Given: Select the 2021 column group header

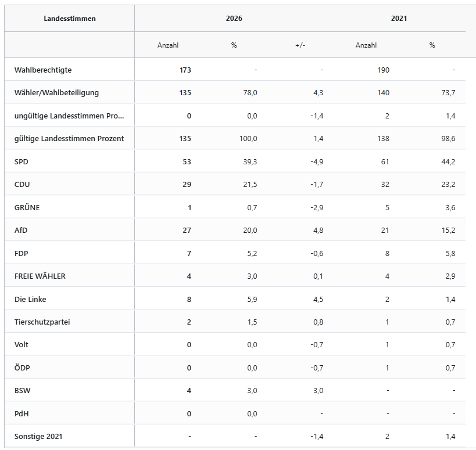Looking at the screenshot, I should pos(399,19).
